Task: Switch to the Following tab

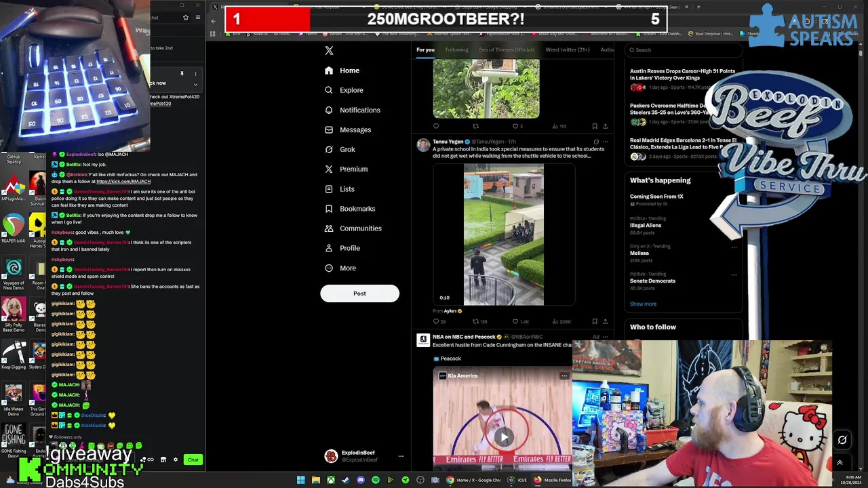Action: pos(456,49)
